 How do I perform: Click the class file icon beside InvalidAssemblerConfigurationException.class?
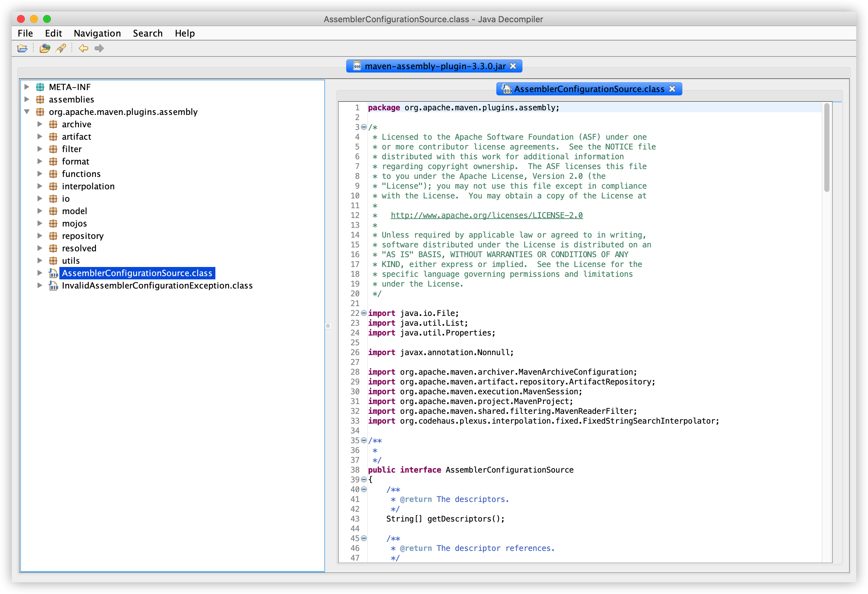[54, 286]
